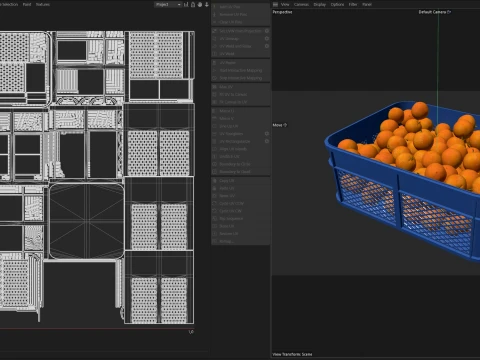Open the viewport Display menu
Screen dimensions: 480x360
point(320,4)
